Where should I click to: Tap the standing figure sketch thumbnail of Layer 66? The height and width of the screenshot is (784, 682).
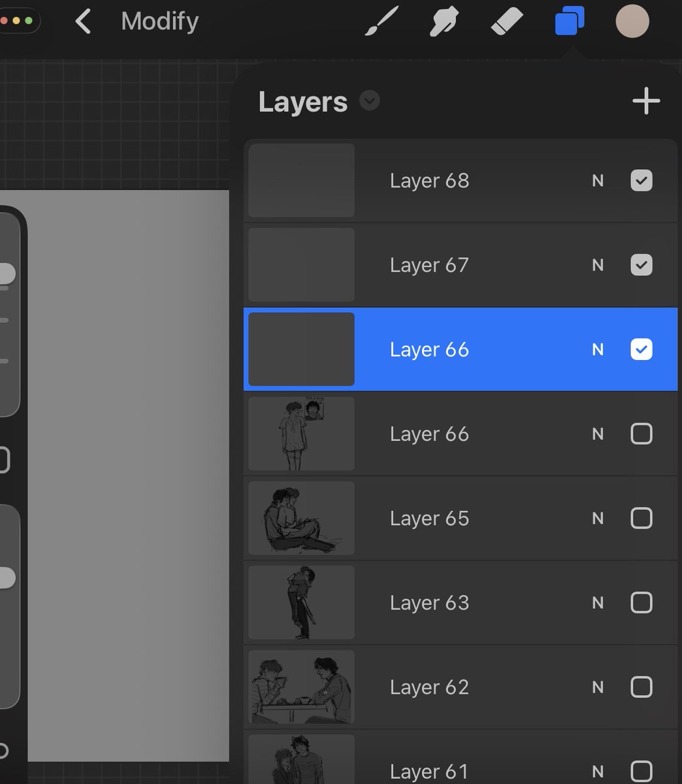pyautogui.click(x=301, y=433)
